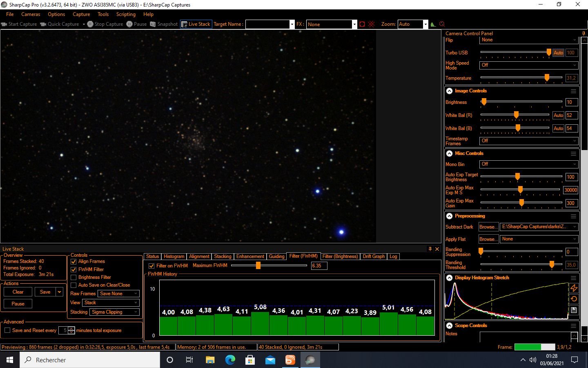Collapse the Preprocessing section
This screenshot has width=588, height=368.
pos(449,216)
